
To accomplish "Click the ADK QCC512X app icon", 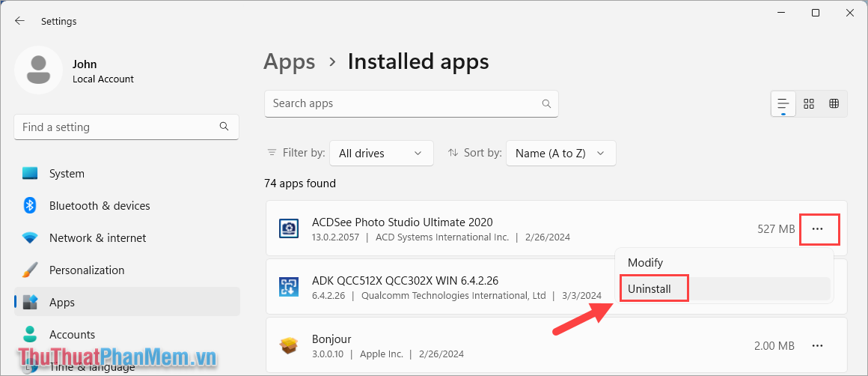I will (x=289, y=286).
